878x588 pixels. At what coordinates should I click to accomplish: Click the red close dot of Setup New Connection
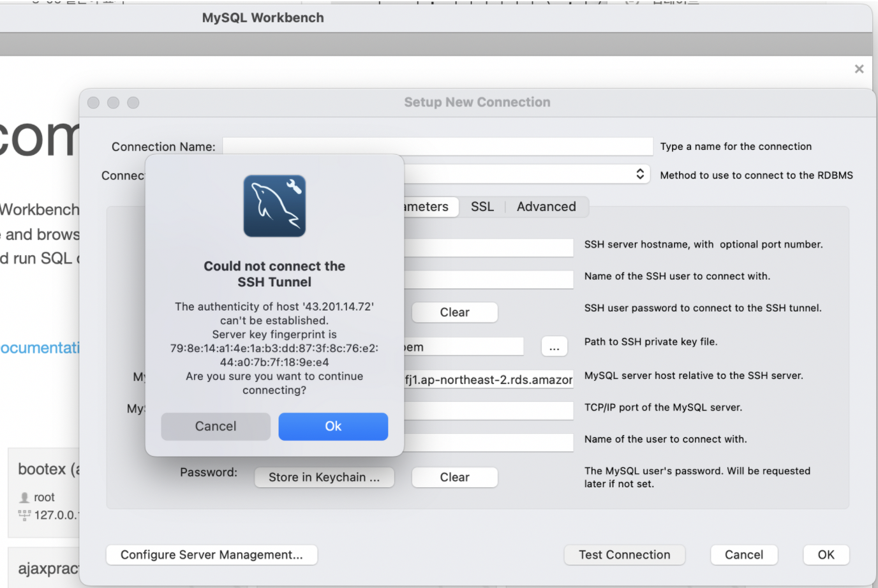point(93,103)
